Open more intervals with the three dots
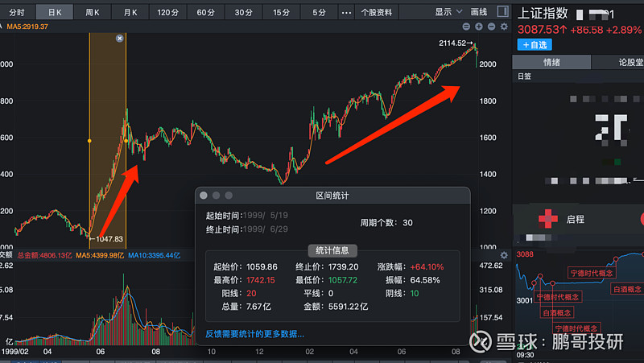 point(346,13)
